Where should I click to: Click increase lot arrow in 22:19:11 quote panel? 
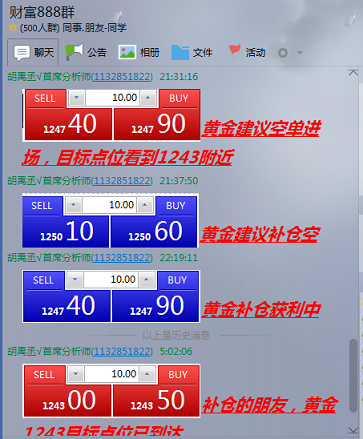coord(146,279)
